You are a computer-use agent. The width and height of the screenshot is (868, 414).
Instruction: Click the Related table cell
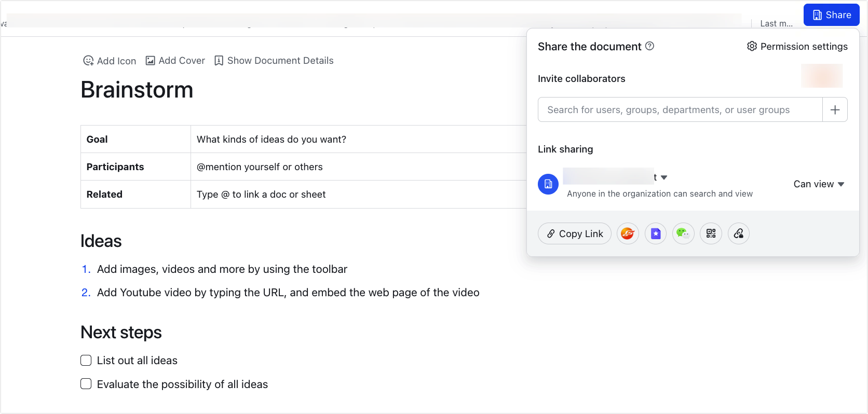click(x=136, y=194)
